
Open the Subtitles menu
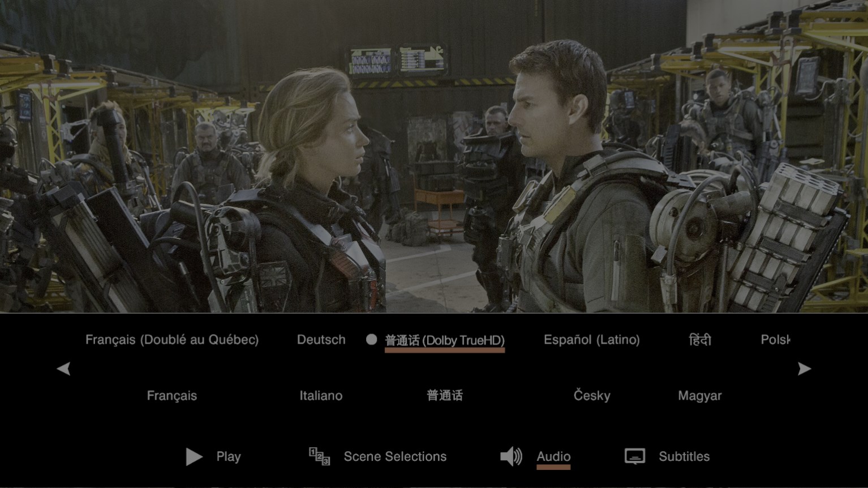684,456
